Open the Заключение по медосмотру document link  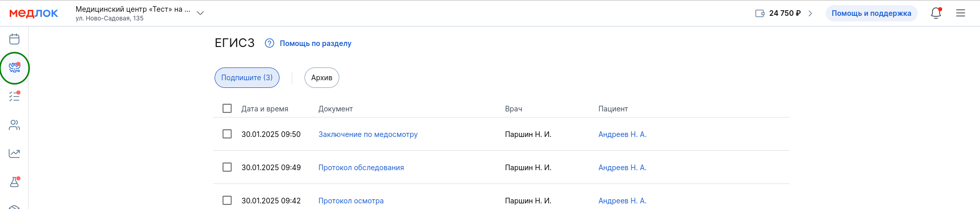[x=368, y=134]
